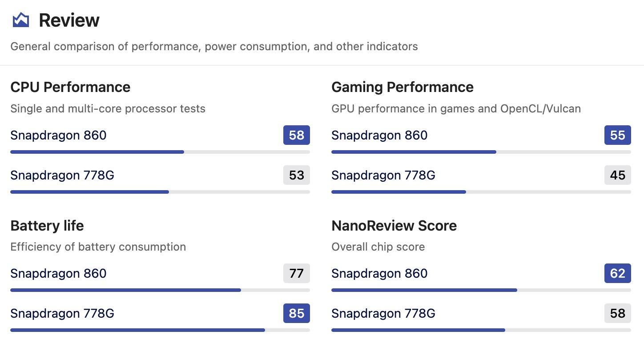Select Snapdragon 778G under CPU Performance
Viewport: 644px width, 351px height.
click(x=62, y=175)
